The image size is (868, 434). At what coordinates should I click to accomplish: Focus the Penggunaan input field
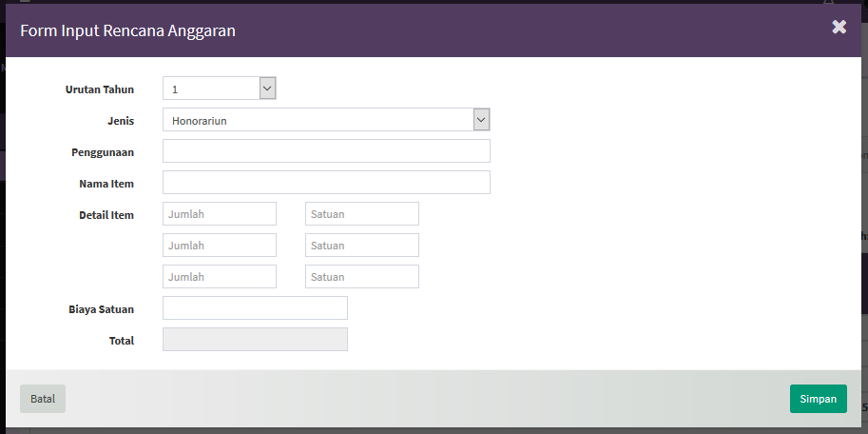[326, 150]
